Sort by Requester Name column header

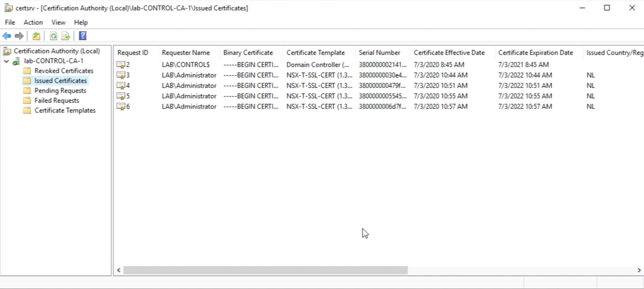pyautogui.click(x=186, y=53)
